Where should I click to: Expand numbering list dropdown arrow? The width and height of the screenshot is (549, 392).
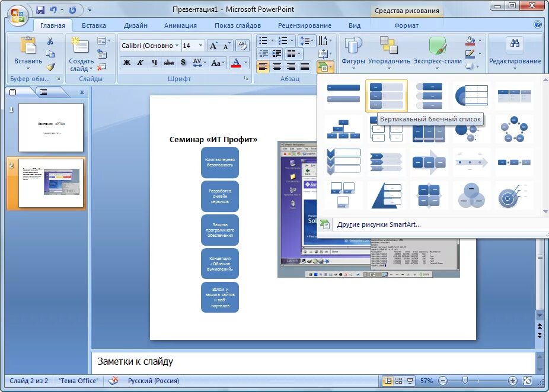tap(292, 41)
